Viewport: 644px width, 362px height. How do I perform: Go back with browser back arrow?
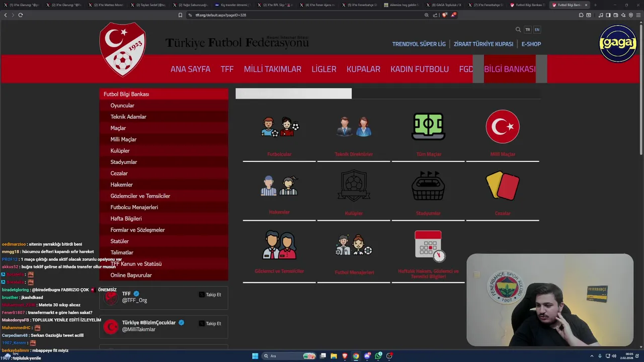[6, 15]
